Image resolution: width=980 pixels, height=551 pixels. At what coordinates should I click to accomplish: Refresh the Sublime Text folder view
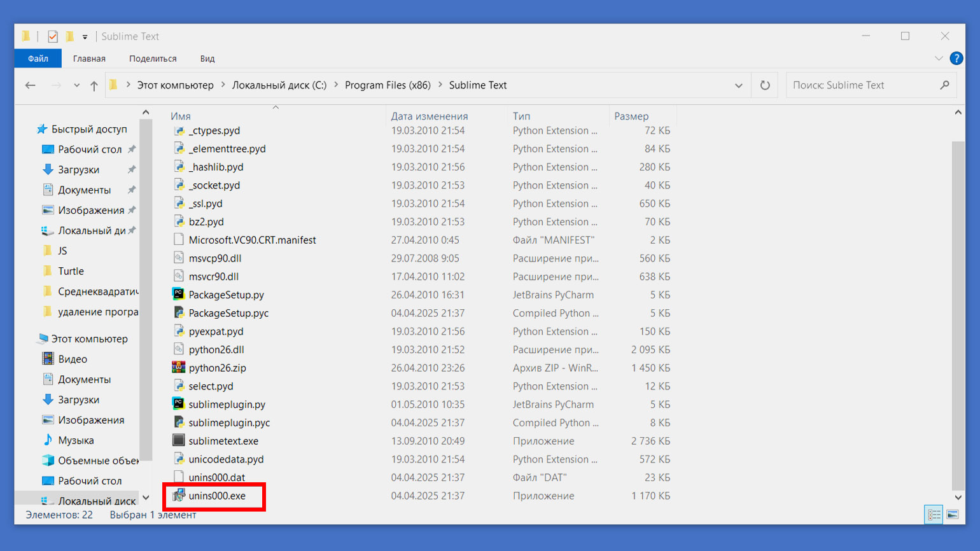pos(765,85)
